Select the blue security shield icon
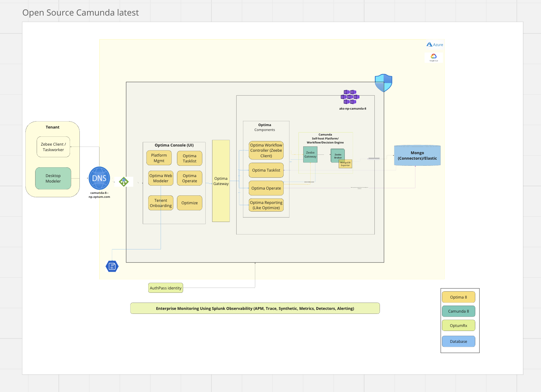 point(384,83)
